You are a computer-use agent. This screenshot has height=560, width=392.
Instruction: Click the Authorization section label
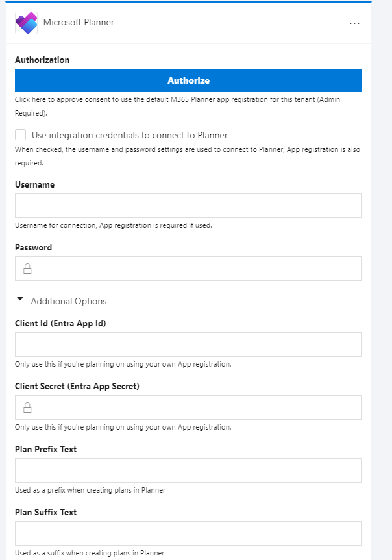pos(42,60)
